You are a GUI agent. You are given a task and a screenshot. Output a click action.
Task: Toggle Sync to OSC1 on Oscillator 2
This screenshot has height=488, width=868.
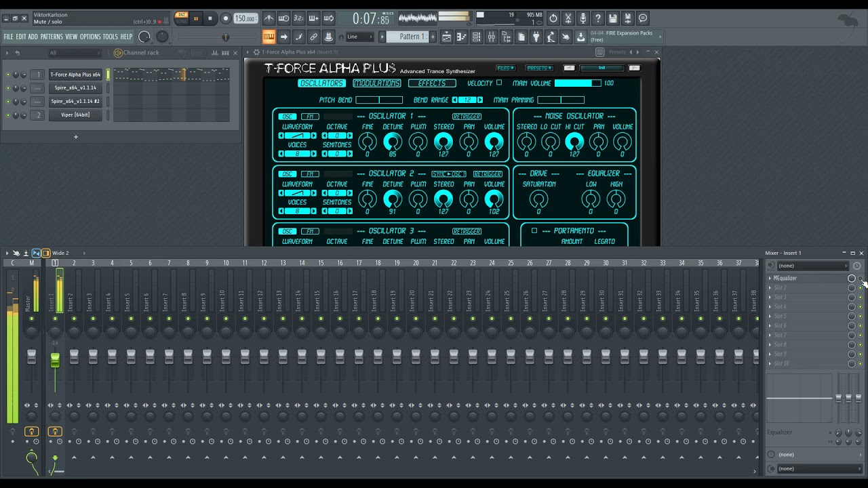click(x=449, y=174)
